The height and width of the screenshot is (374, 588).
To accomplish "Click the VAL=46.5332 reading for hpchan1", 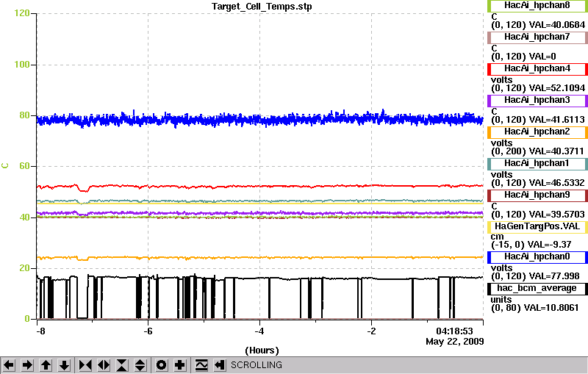I will pyautogui.click(x=557, y=183).
